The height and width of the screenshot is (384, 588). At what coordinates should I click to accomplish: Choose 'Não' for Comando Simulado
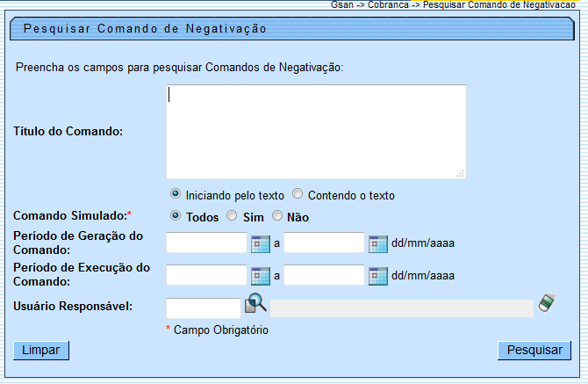click(x=277, y=216)
